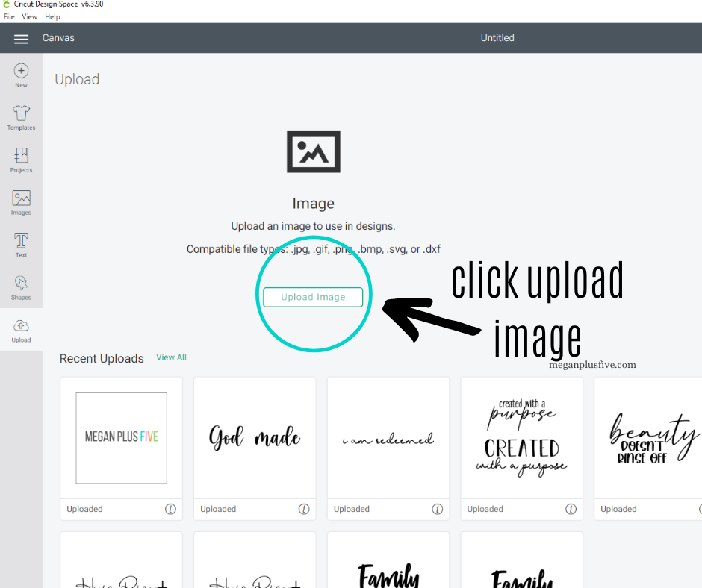702x588 pixels.
Task: Open info for MEGAN PLUS FIVE upload
Action: pyautogui.click(x=170, y=509)
